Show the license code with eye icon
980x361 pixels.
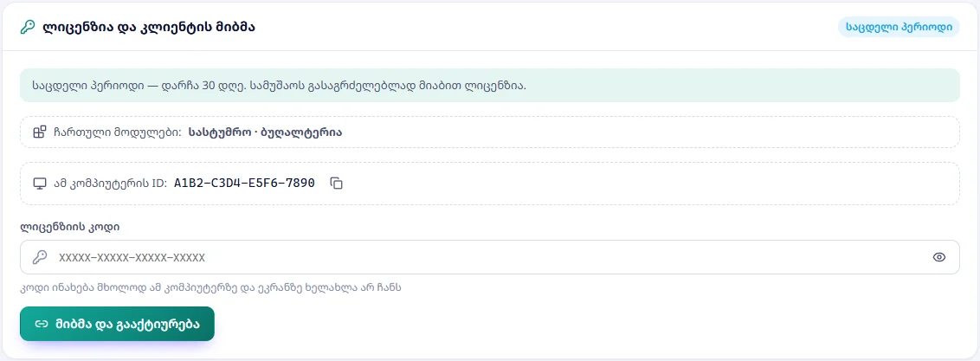[938, 257]
